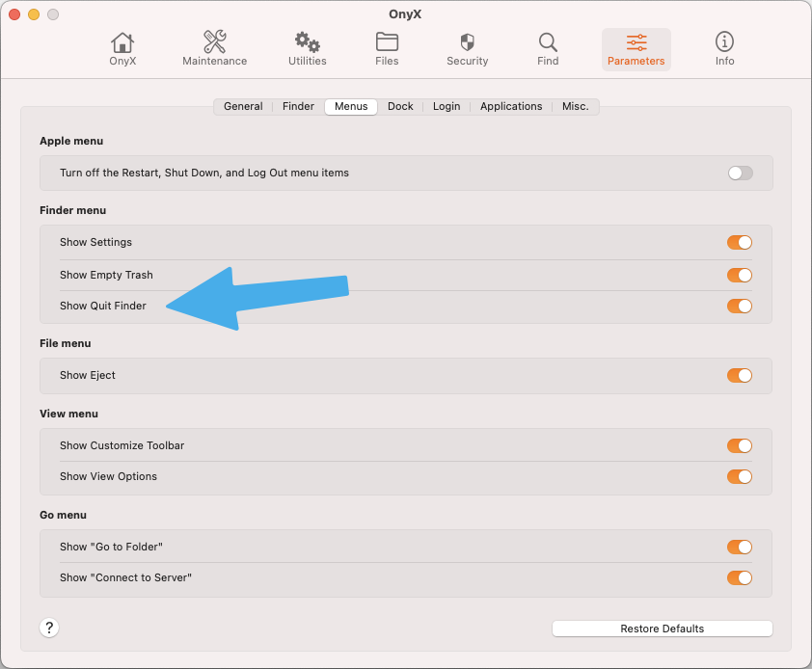This screenshot has height=669, width=812.
Task: Click the "Show Quit Finder" label
Action: point(103,306)
